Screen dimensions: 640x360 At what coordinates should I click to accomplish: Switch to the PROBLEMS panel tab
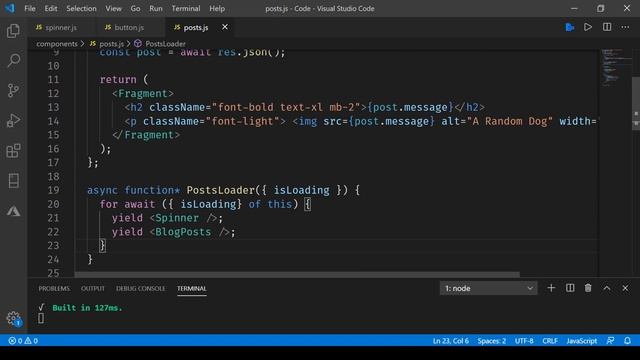point(54,289)
